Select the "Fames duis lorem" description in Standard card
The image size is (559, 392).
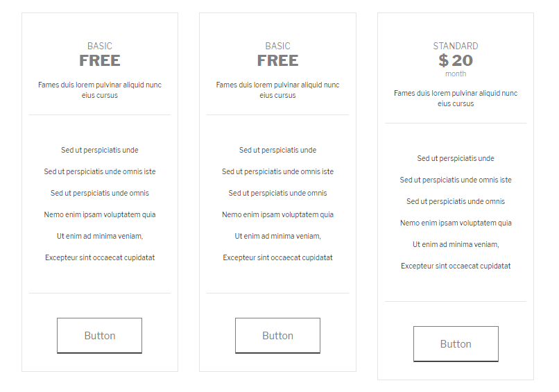coord(456,98)
